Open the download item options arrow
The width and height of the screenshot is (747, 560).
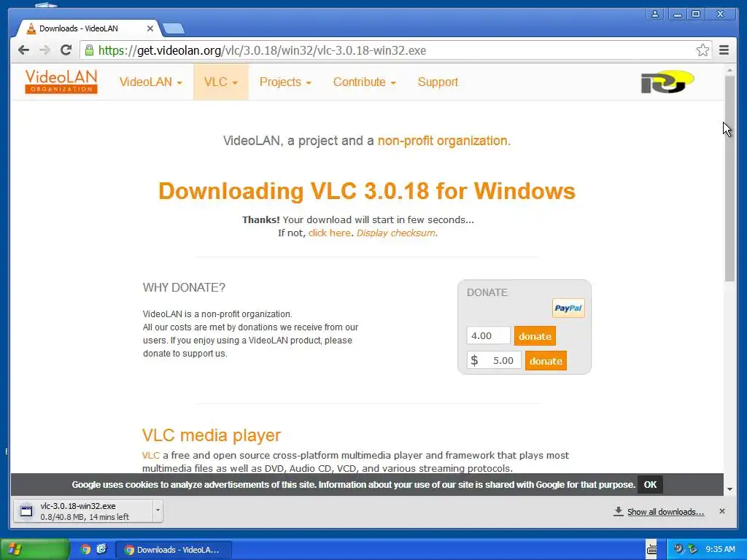[x=158, y=511]
